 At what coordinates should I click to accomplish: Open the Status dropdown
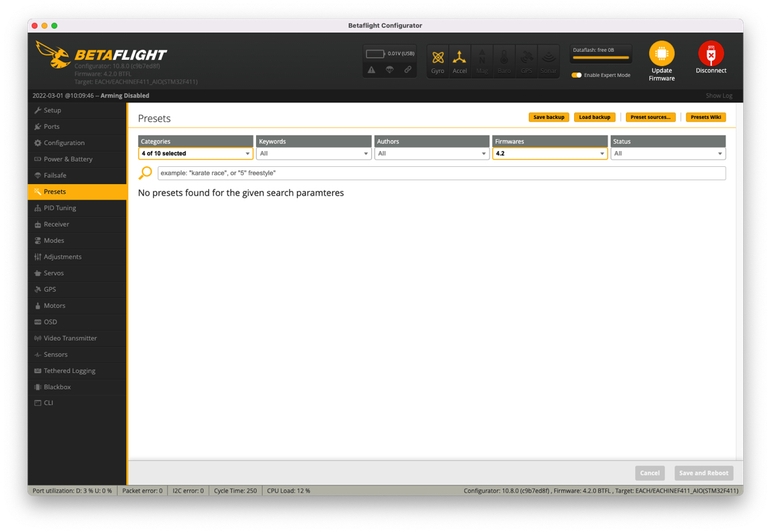(668, 154)
